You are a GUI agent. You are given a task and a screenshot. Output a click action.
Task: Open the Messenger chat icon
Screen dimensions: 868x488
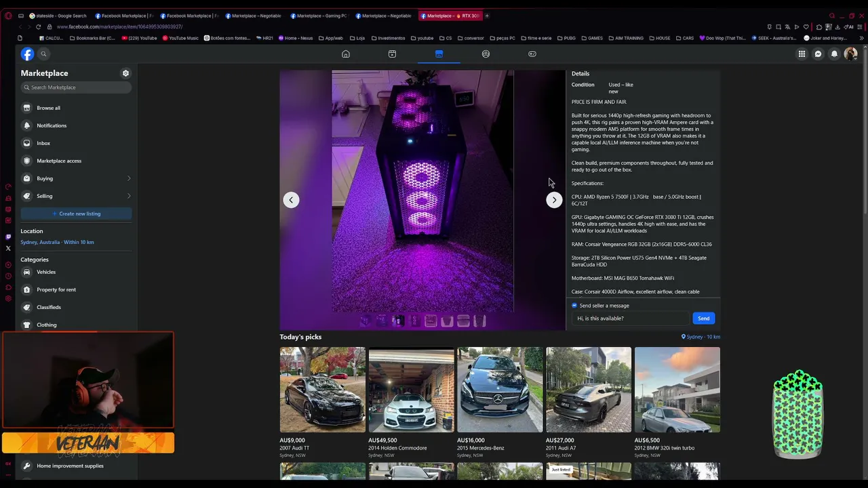pos(818,54)
